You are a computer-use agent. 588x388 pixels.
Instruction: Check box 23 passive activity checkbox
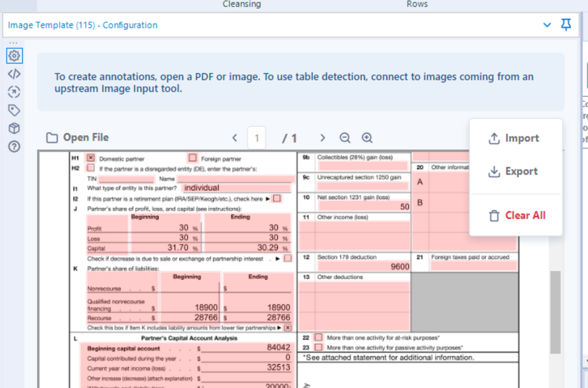click(x=318, y=347)
